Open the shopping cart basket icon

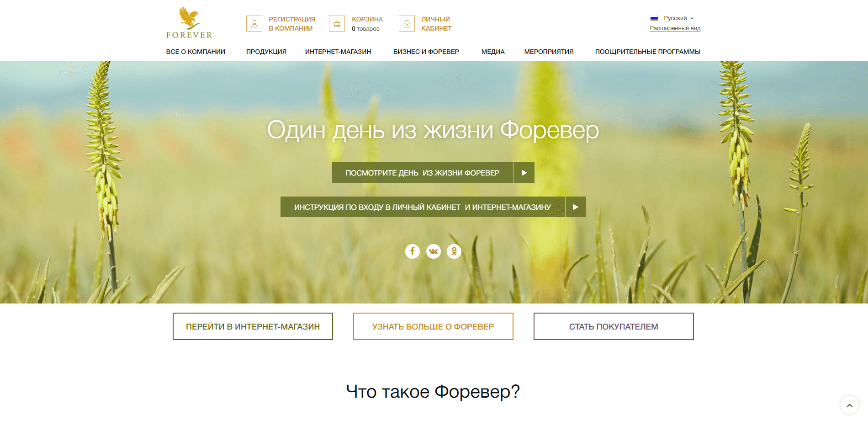click(337, 23)
